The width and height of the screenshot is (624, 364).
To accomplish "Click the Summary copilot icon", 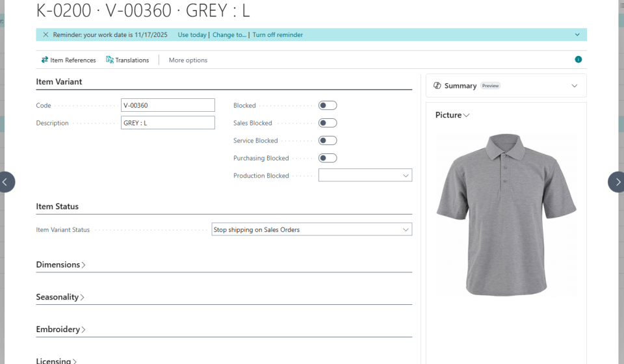I will (x=437, y=86).
